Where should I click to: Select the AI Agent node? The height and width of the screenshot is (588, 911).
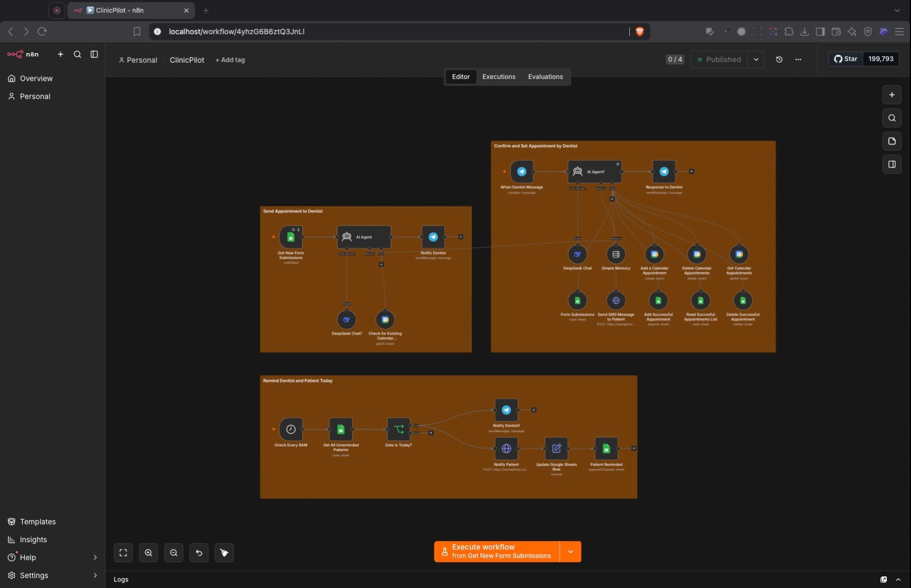364,237
